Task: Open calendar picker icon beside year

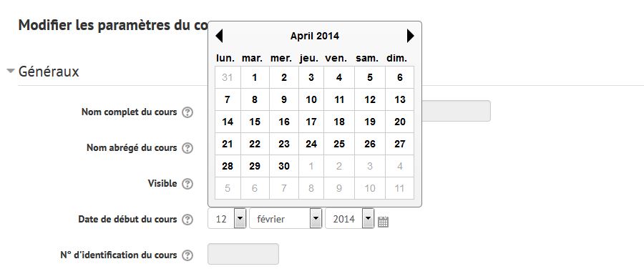Action: tap(383, 222)
